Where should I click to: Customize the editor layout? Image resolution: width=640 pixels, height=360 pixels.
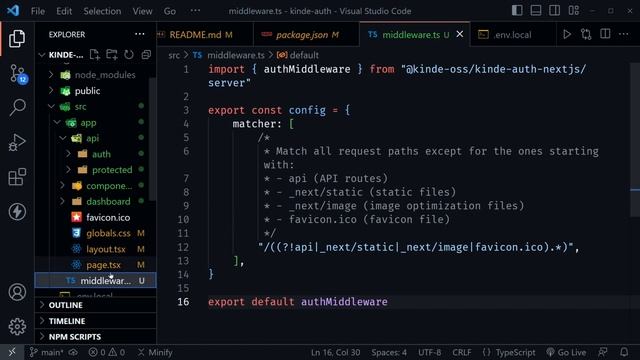[x=574, y=11]
